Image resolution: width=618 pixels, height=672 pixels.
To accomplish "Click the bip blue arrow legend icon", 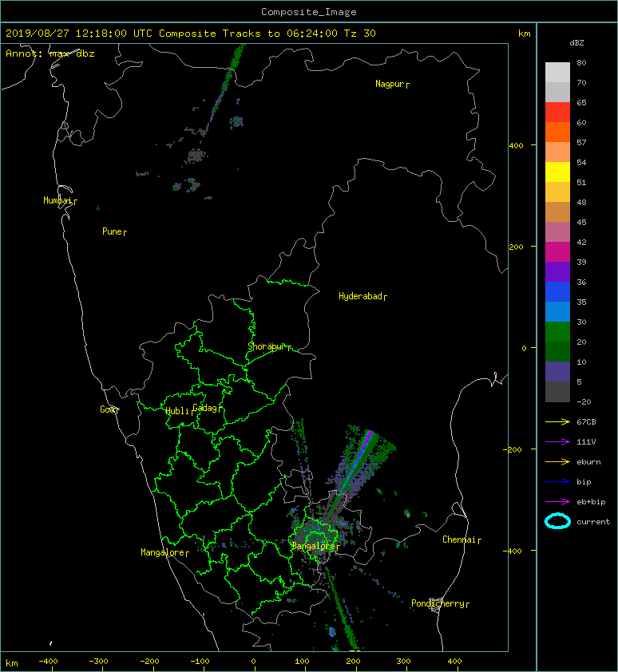I will [557, 482].
